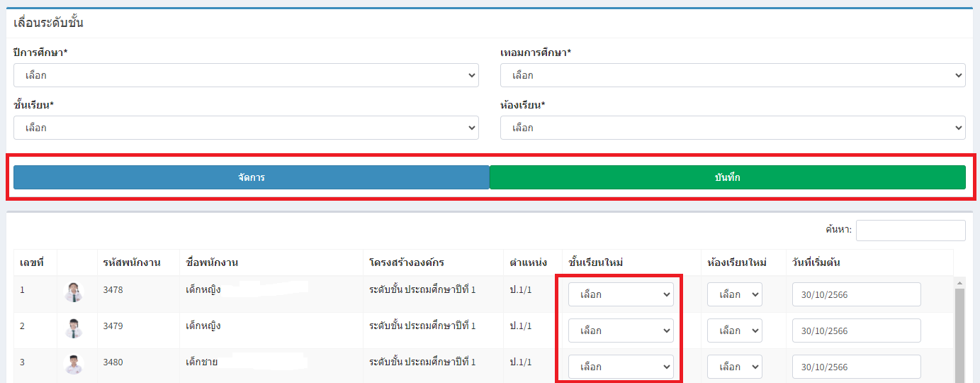Click student photo of employee 3479
980x383 pixels.
(74, 328)
